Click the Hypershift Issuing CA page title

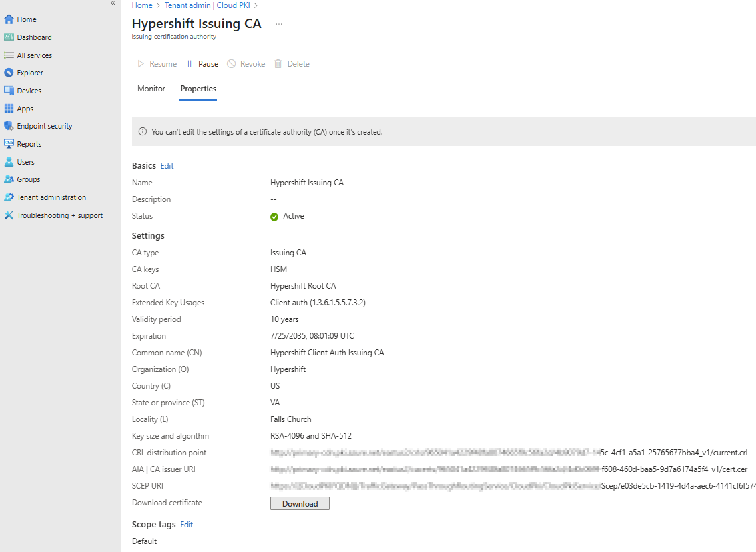point(196,23)
